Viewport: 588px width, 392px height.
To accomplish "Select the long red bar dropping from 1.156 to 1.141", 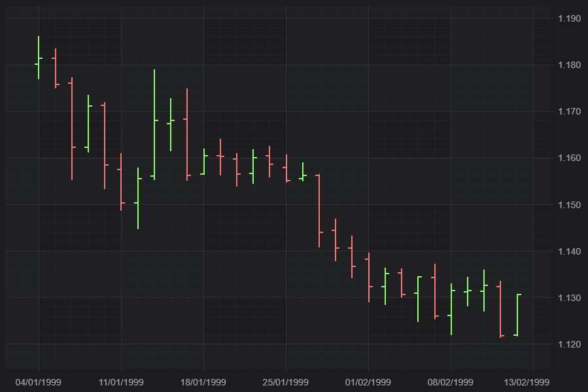I will pyautogui.click(x=319, y=211).
